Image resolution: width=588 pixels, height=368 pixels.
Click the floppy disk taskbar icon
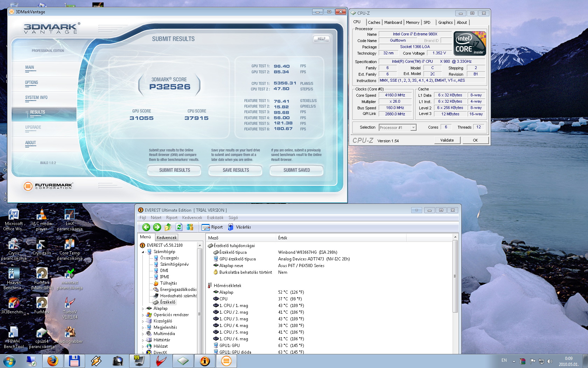pos(74,361)
